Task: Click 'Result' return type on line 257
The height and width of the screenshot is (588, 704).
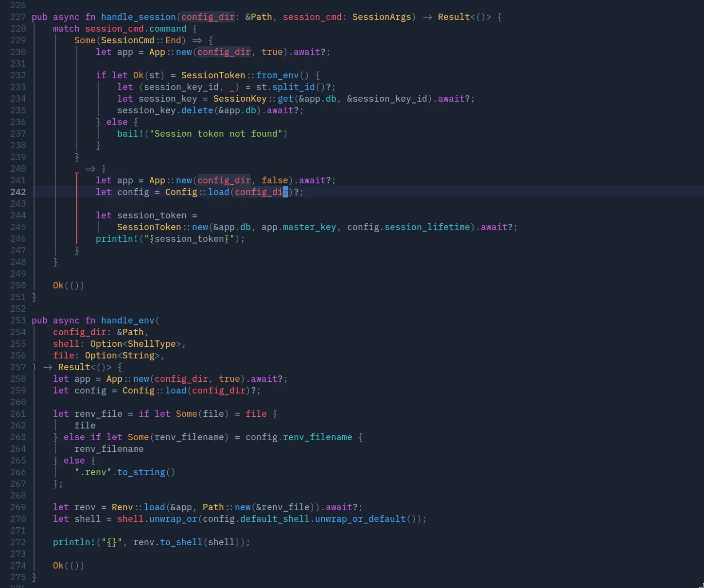Action: (x=74, y=367)
